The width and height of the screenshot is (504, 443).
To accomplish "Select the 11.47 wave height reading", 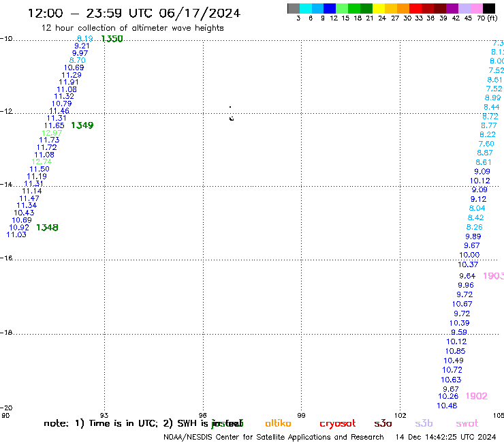I will point(29,199).
